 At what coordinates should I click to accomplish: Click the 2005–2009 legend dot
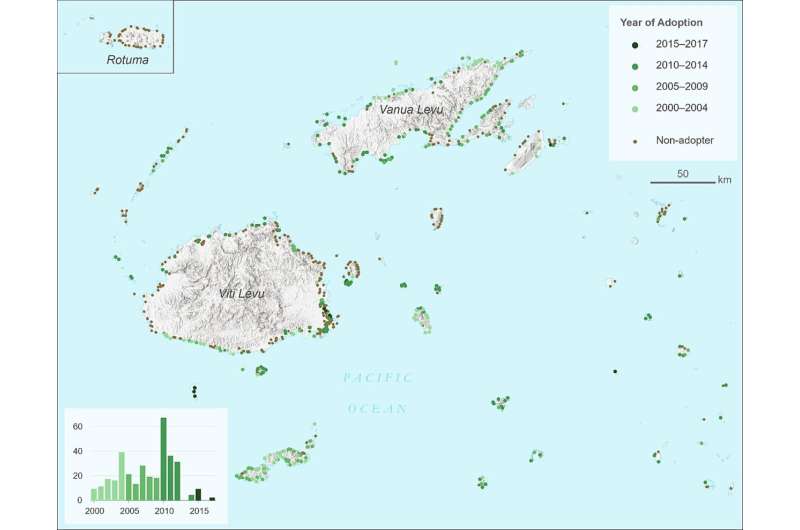coord(635,88)
